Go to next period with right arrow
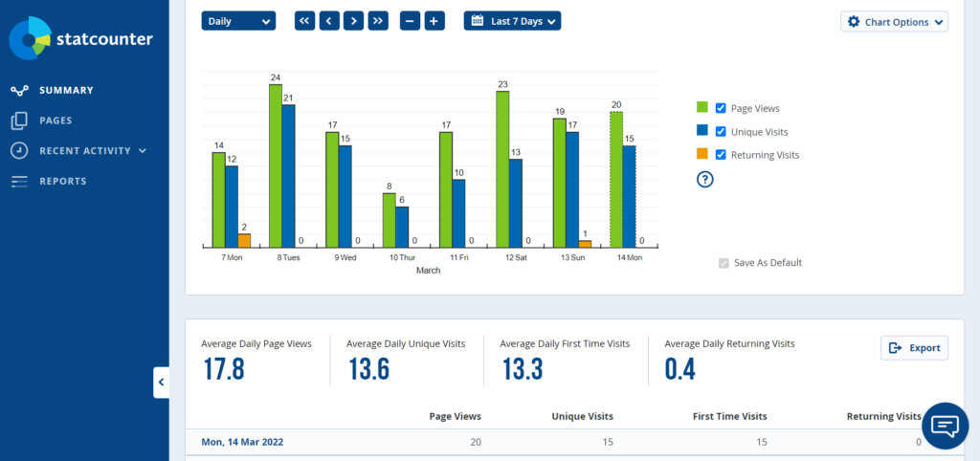 (x=353, y=20)
